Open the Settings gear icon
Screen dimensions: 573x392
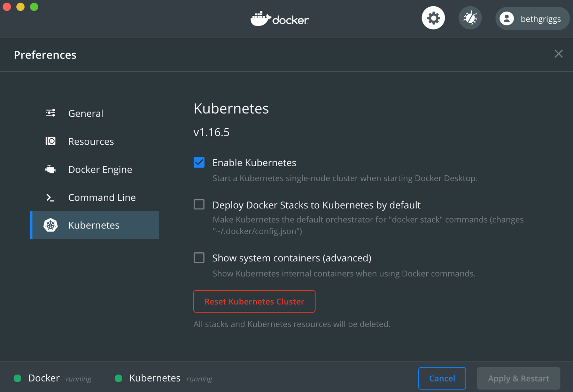pyautogui.click(x=433, y=17)
